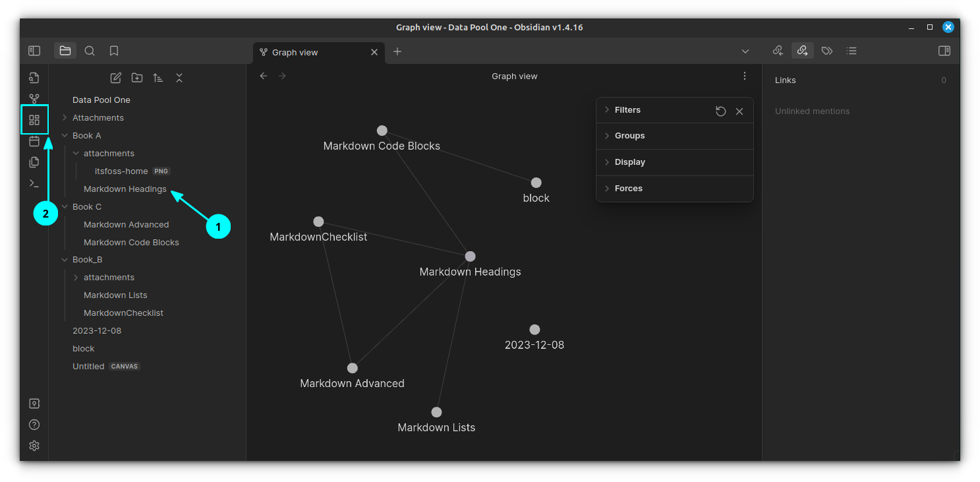Toggle the left sidebar
This screenshot has width=980, height=482.
pos(34,51)
